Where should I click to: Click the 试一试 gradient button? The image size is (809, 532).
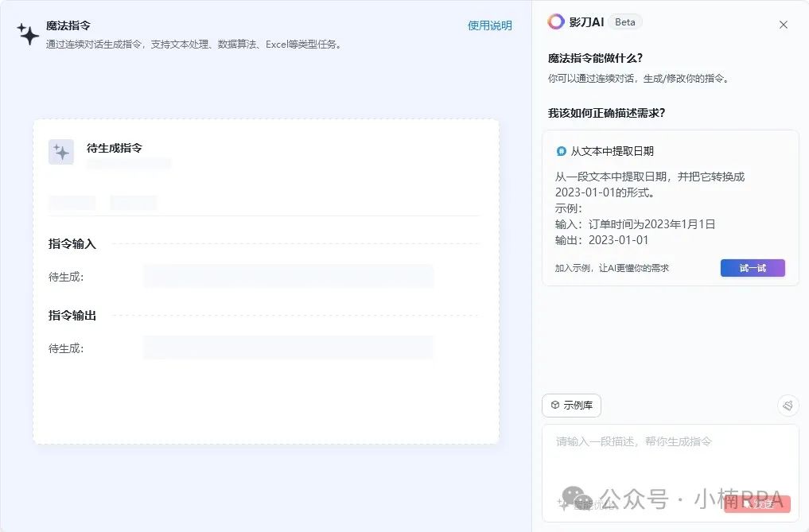coord(752,268)
